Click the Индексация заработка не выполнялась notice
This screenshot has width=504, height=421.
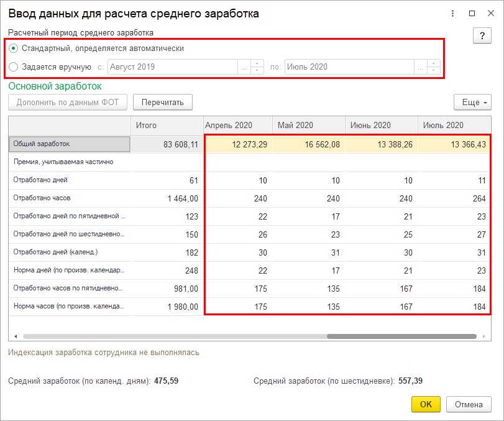pos(104,353)
